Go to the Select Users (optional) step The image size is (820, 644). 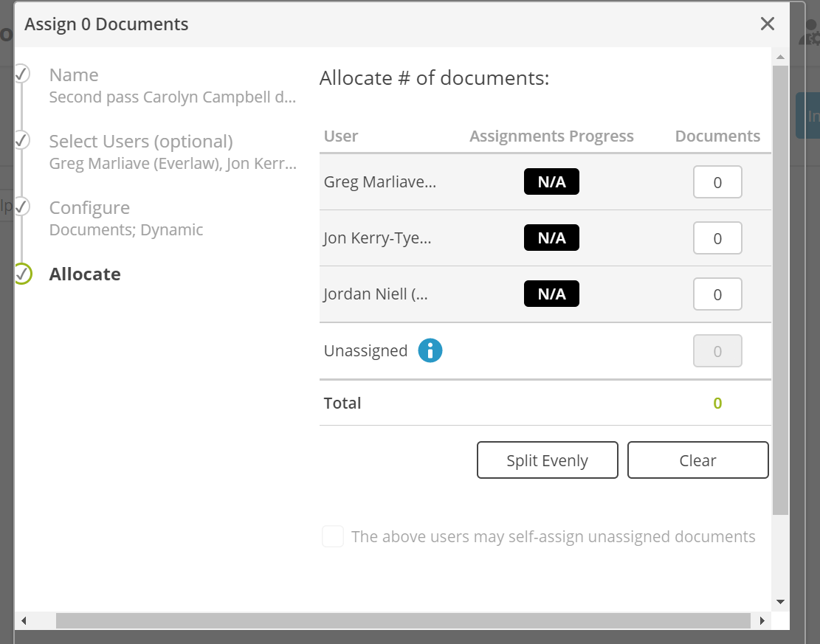pyautogui.click(x=141, y=142)
